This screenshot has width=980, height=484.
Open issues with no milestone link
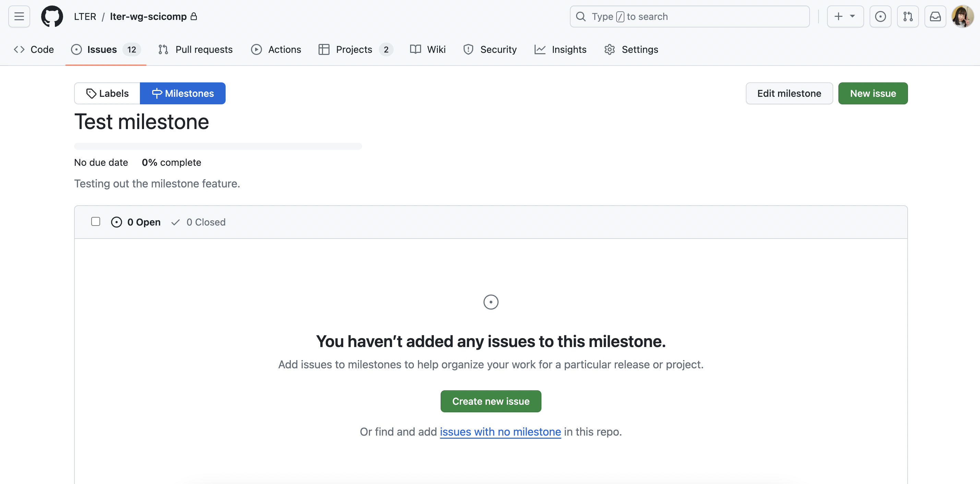(x=500, y=431)
